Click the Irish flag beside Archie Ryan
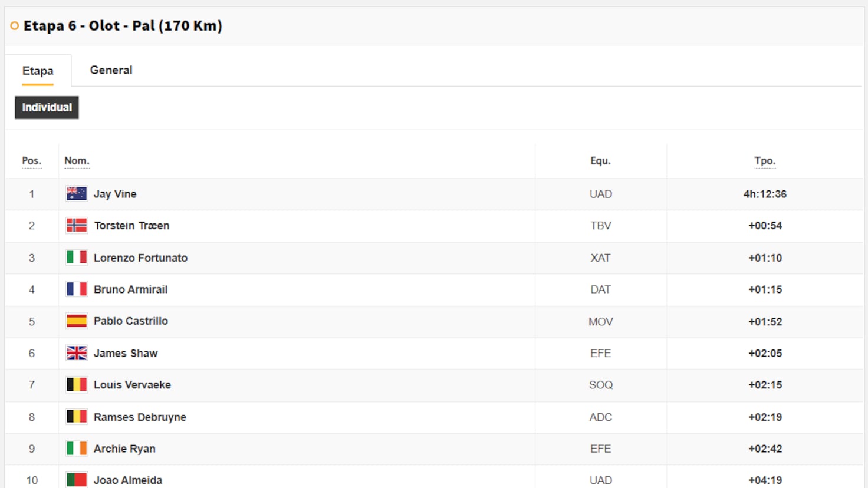The height and width of the screenshot is (488, 868). (77, 449)
